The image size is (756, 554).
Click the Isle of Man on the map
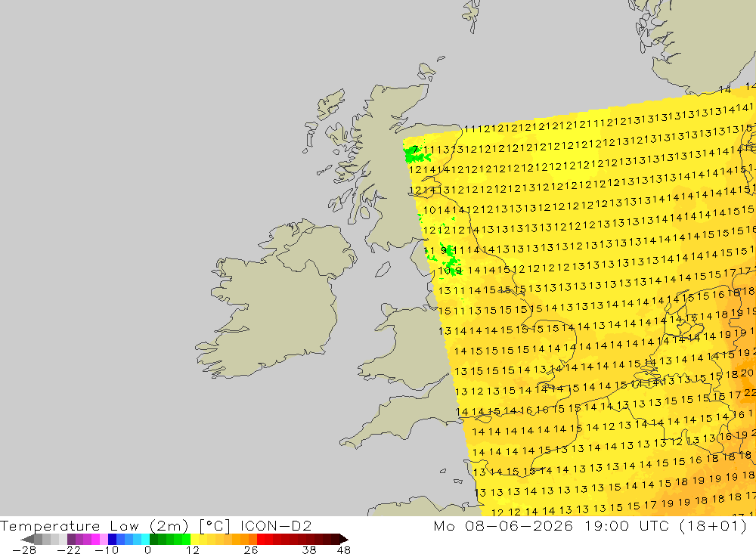tap(383, 269)
